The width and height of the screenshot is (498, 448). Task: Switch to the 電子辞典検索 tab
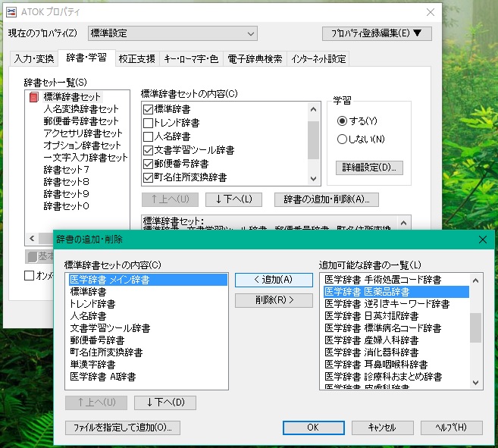coord(255,59)
